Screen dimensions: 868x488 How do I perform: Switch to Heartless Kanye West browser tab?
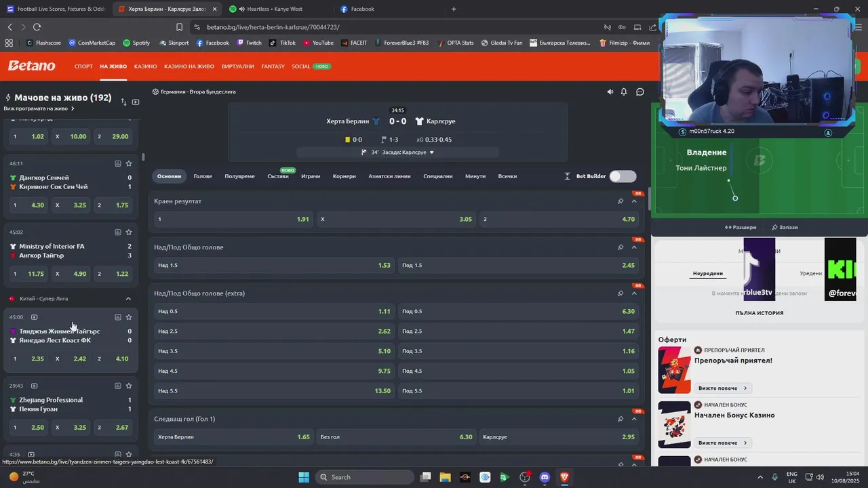[x=275, y=9]
